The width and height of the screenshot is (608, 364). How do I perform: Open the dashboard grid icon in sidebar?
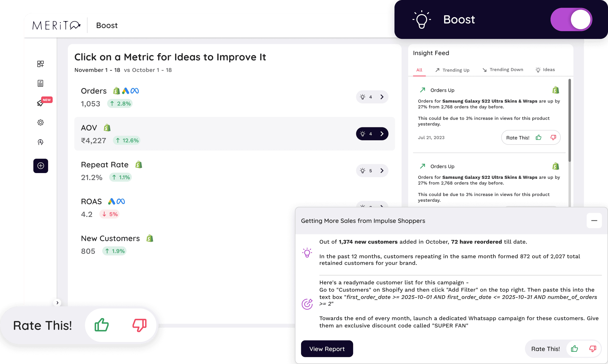[40, 64]
